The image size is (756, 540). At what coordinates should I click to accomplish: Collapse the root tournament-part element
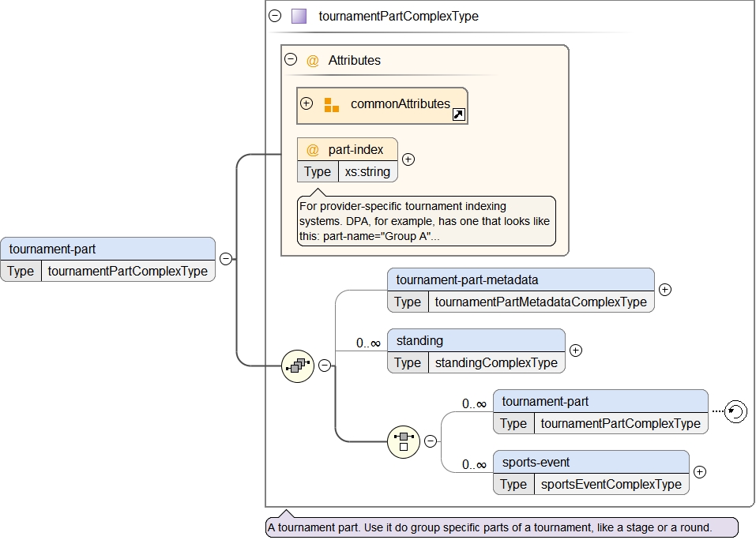(x=226, y=259)
